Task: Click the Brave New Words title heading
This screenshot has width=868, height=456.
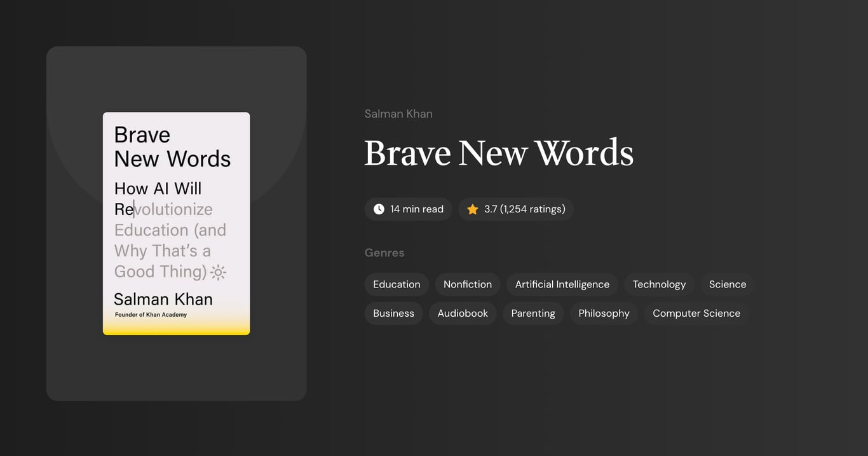Action: [499, 153]
